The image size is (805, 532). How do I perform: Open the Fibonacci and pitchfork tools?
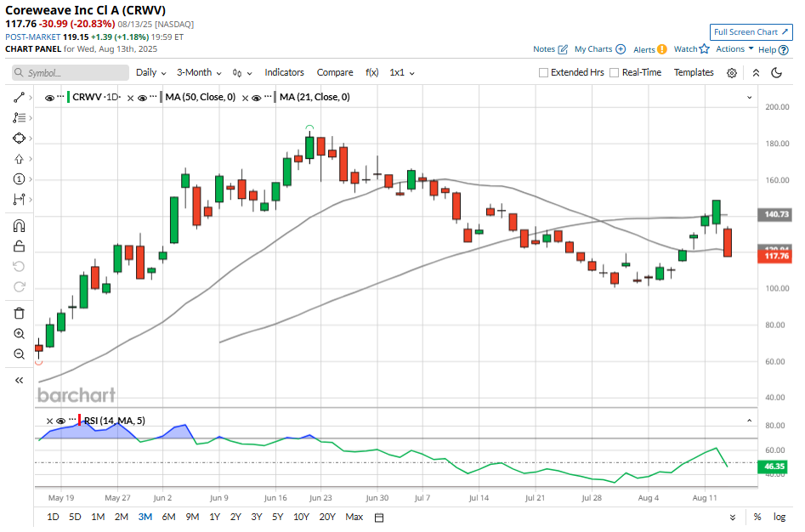[19, 118]
